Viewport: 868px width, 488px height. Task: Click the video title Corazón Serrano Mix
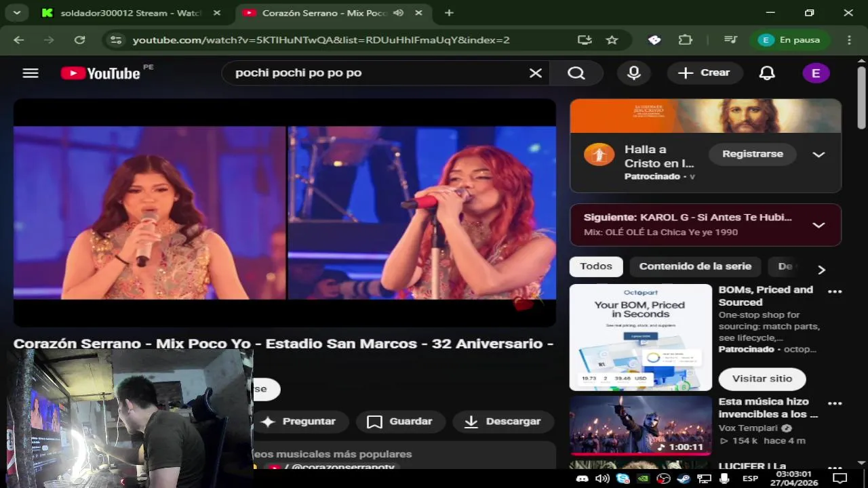283,344
